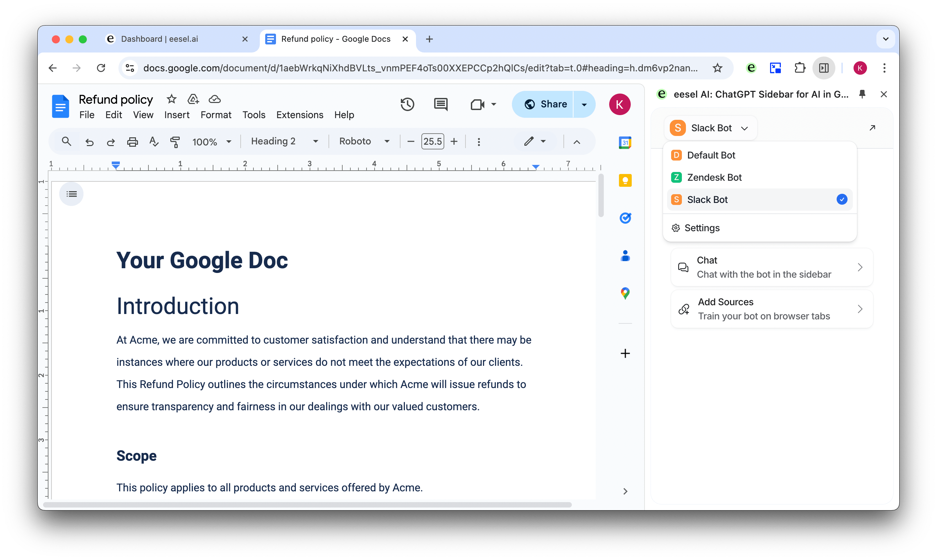Click the document outline icon on left
The width and height of the screenshot is (937, 560).
click(72, 194)
